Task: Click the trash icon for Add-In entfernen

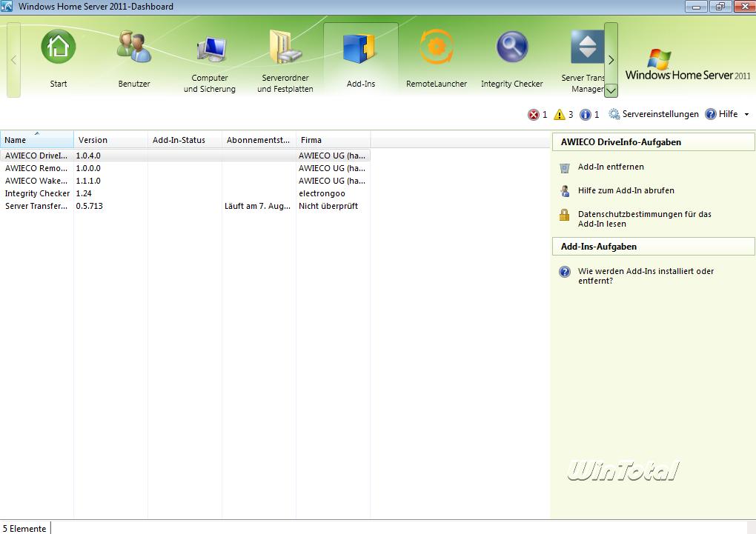Action: (565, 167)
